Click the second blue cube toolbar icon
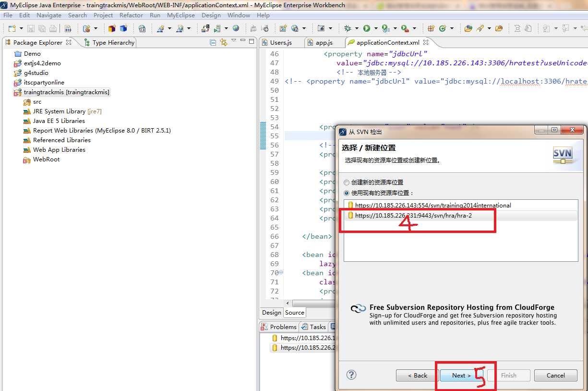 click(x=123, y=28)
